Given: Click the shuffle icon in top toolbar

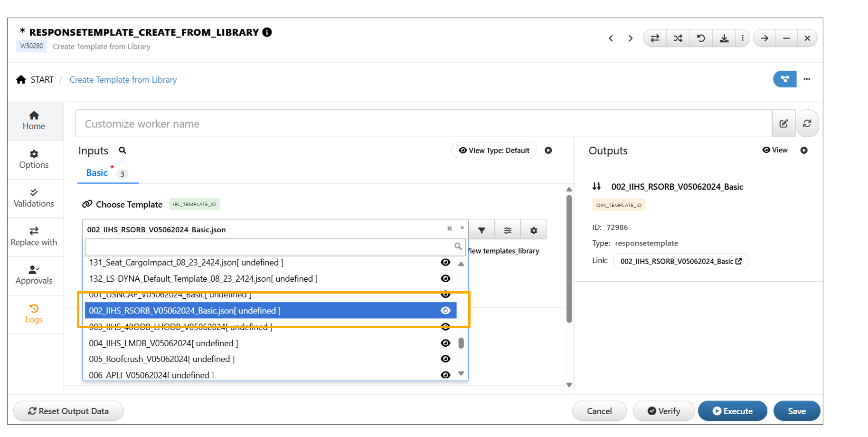Looking at the screenshot, I should (678, 38).
